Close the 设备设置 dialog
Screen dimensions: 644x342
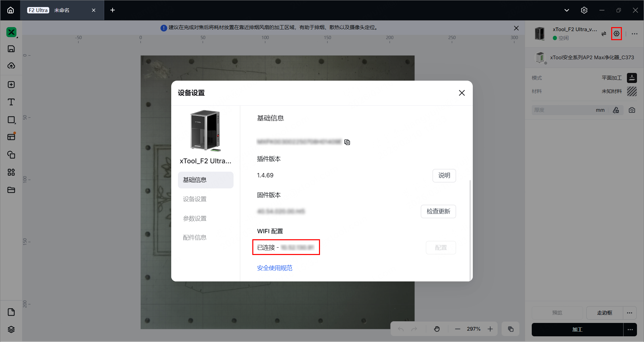pyautogui.click(x=462, y=93)
